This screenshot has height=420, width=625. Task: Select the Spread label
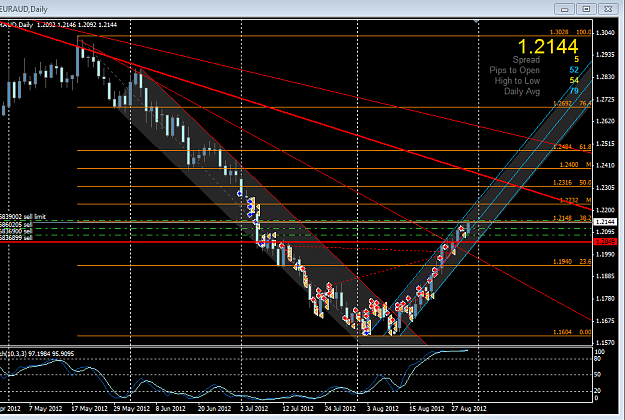pyautogui.click(x=526, y=60)
